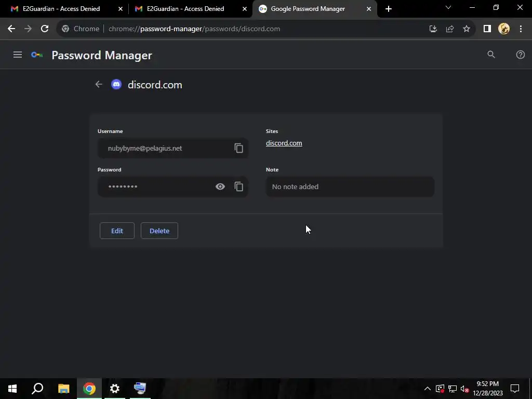The height and width of the screenshot is (399, 532).
Task: Search passwords using the magnifier icon
Action: coord(491,55)
